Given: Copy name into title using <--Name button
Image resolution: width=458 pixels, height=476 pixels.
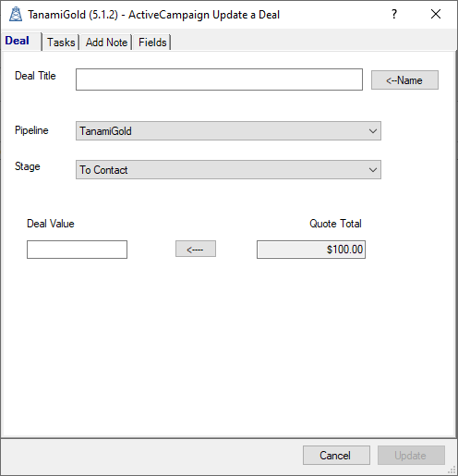Looking at the screenshot, I should click(404, 80).
